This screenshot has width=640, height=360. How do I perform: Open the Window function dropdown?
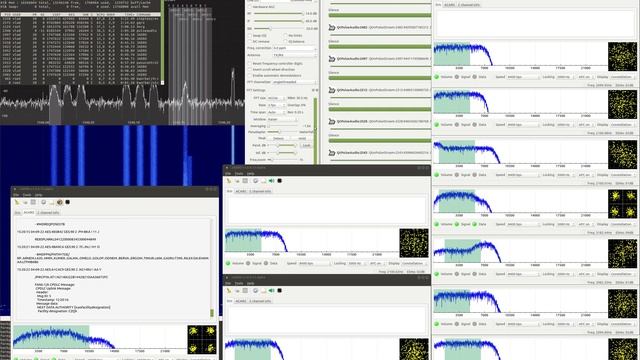(x=282, y=119)
